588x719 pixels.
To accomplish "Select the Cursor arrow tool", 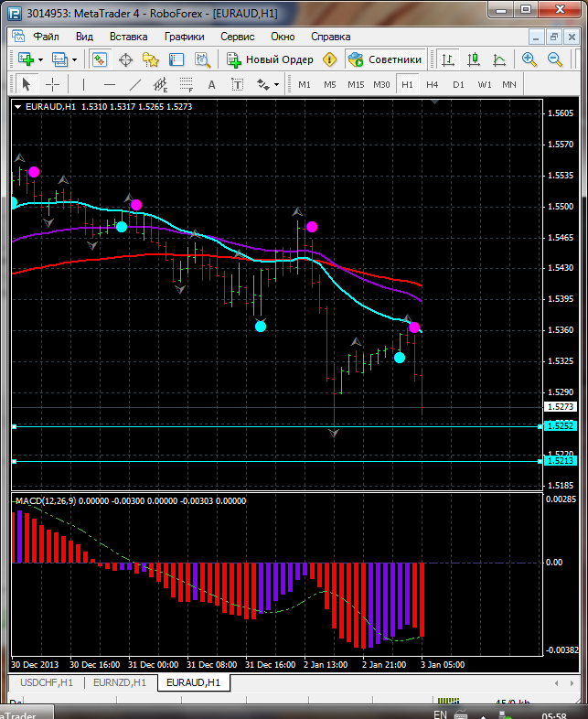I will coord(27,84).
